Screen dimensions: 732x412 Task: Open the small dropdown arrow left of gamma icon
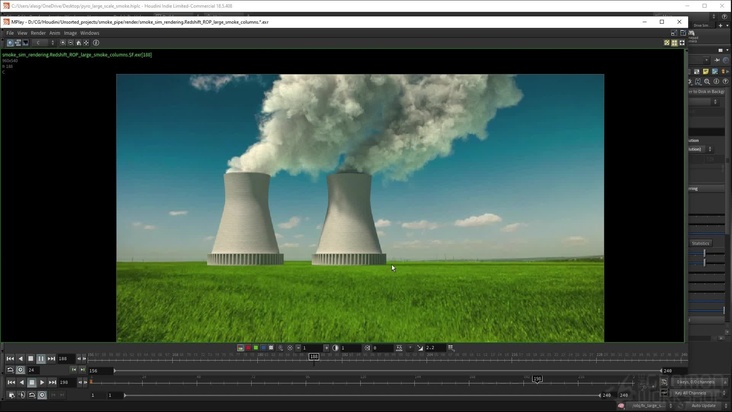click(x=410, y=348)
